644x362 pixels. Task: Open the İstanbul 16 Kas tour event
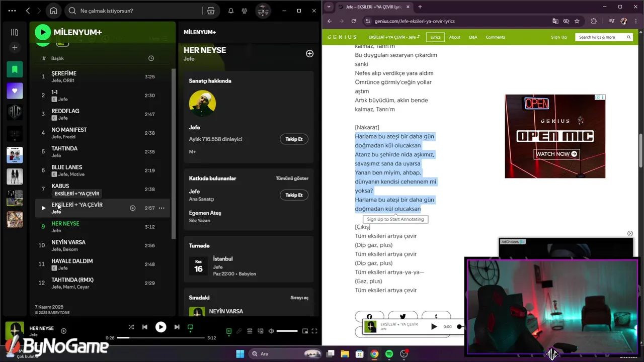249,266
